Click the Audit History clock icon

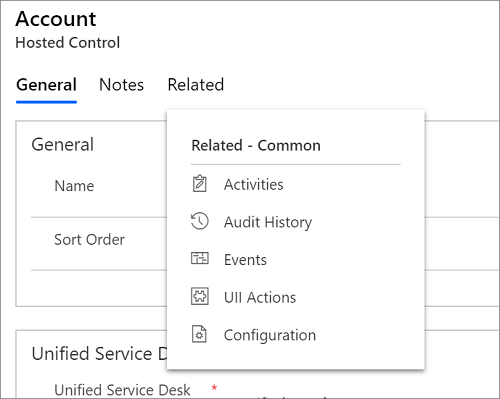(x=200, y=221)
